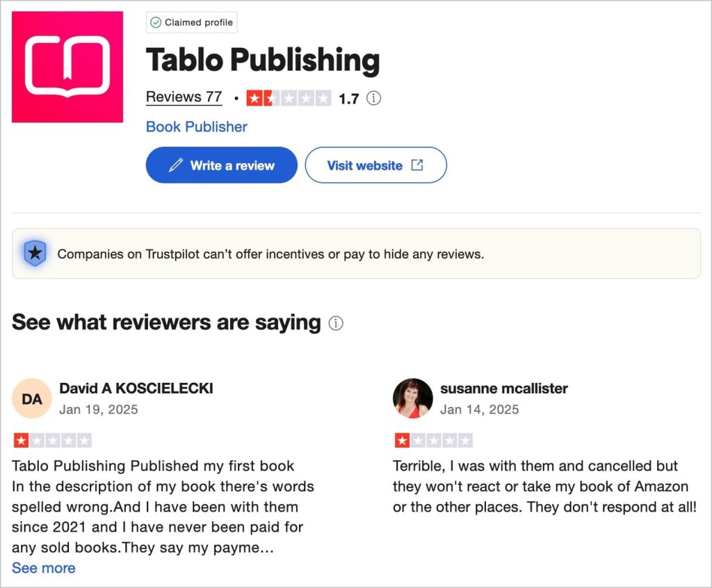This screenshot has width=712, height=588.
Task: Click the Claimed profile badge
Action: point(192,22)
